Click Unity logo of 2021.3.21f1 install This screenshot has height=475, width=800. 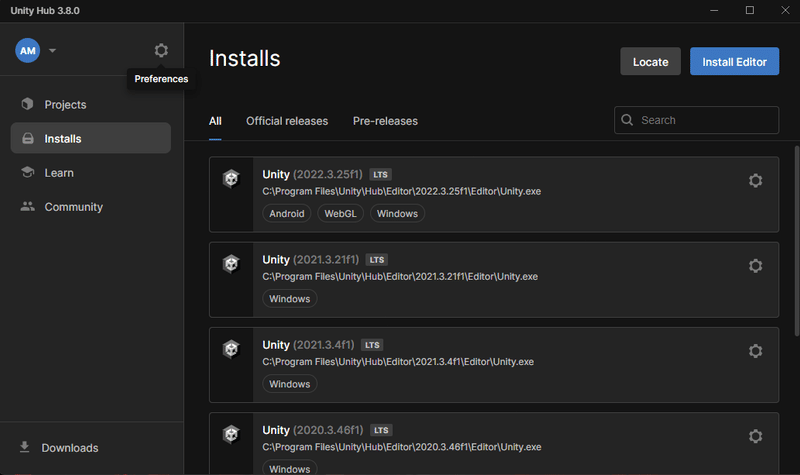coord(231,264)
